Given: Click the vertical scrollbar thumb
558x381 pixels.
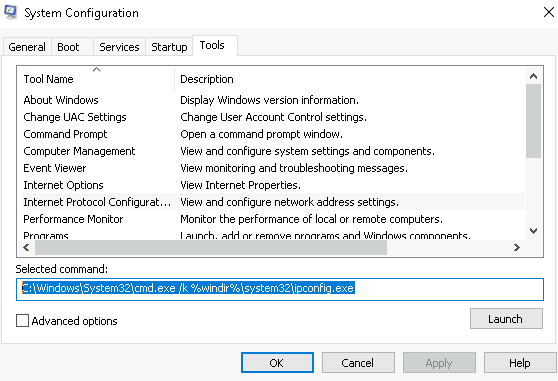Looking at the screenshot, I should tap(533, 121).
